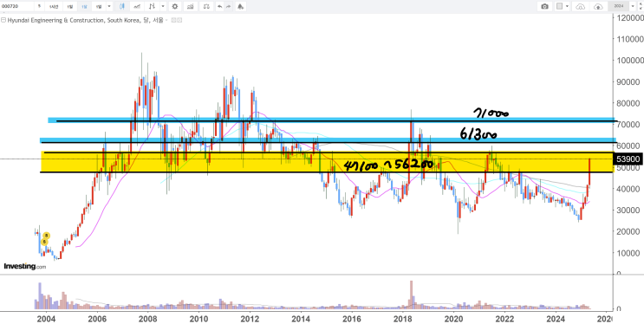Select the highlighted monthly interval button
This screenshot has height=324, width=644.
[85, 6]
